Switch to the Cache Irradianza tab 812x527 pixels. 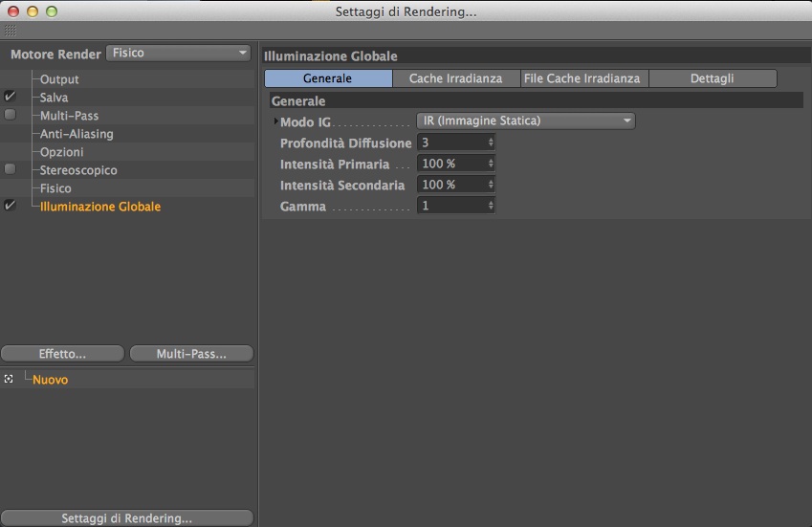[x=455, y=78]
